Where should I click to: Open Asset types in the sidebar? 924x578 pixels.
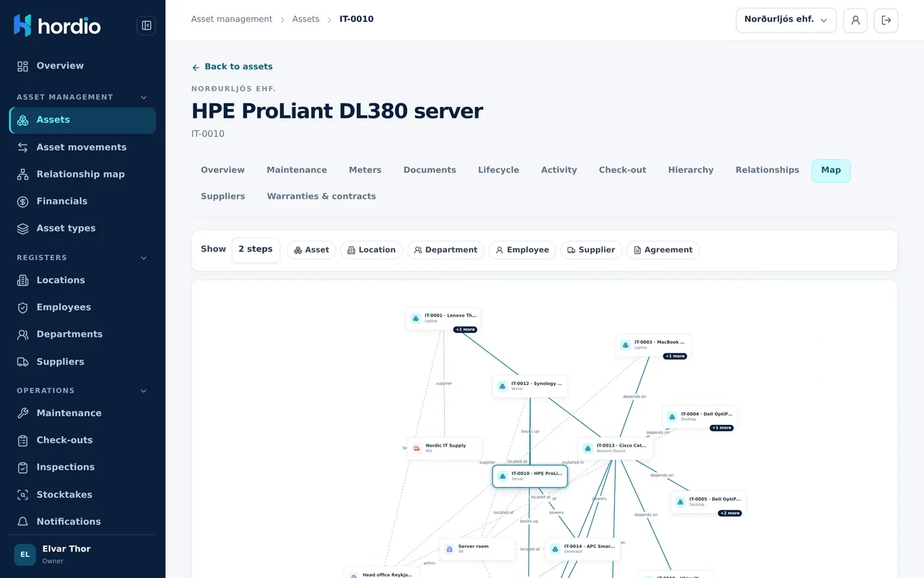[x=82, y=228]
